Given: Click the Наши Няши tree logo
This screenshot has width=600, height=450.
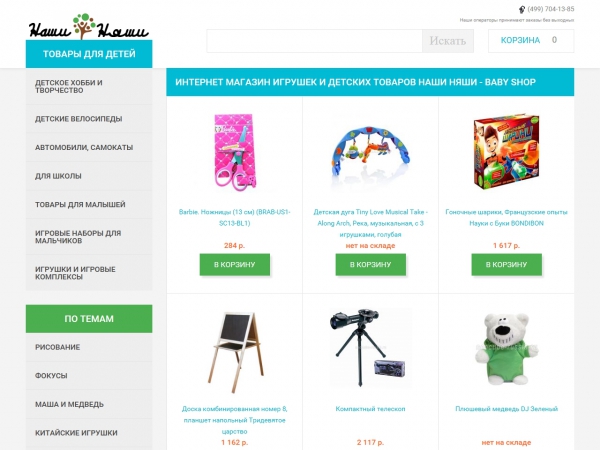Looking at the screenshot, I should (x=88, y=26).
